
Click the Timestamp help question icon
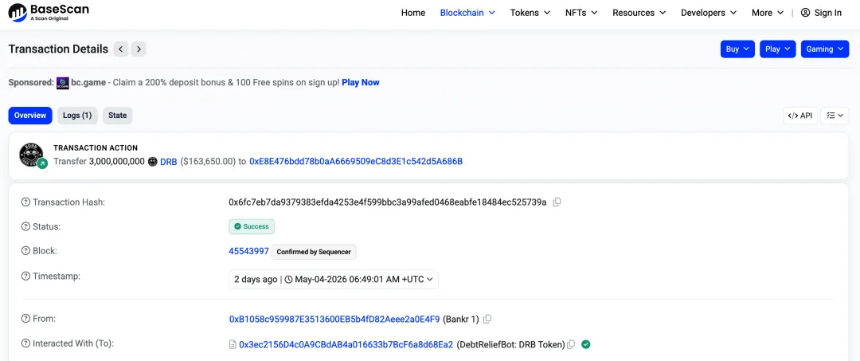(25, 276)
